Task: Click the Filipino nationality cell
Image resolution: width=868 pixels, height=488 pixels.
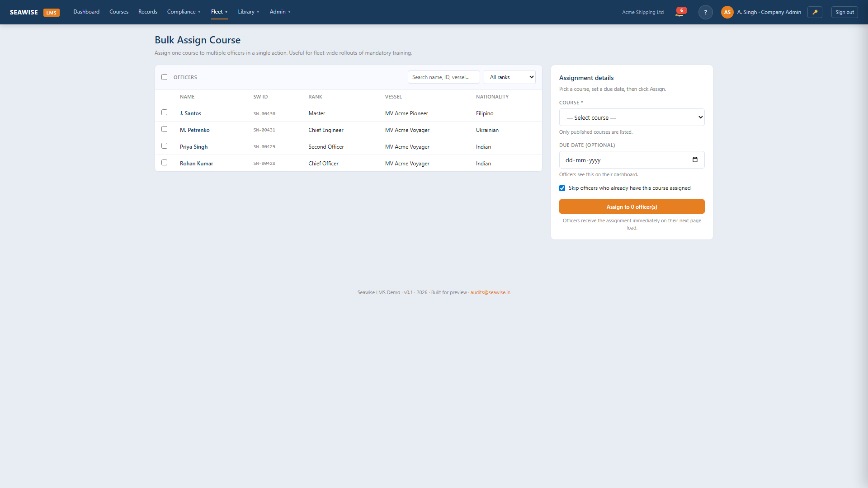Action: [x=484, y=113]
